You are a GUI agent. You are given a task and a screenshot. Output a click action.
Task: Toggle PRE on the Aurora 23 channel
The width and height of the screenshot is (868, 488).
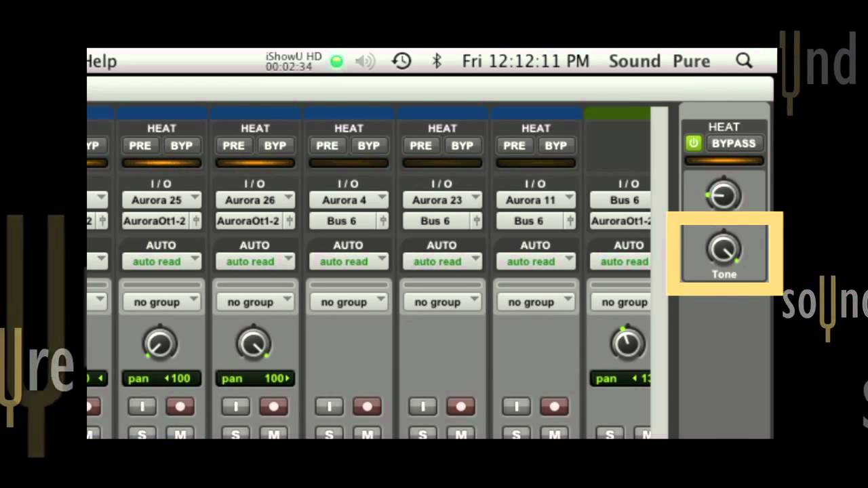point(421,145)
